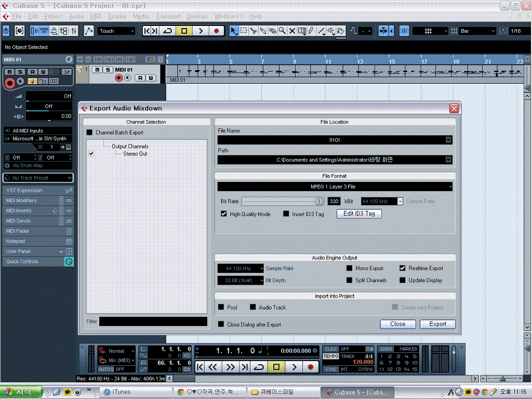
Task: Open the Quick Controls inspector section
Action: coord(38,262)
